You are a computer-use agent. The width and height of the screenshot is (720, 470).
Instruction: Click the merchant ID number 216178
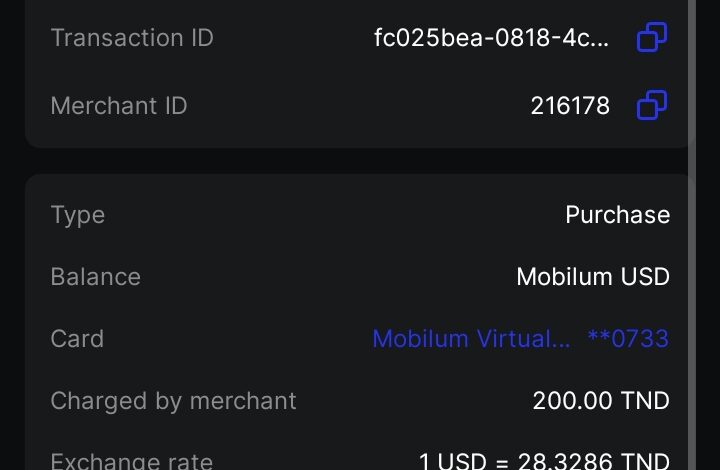(570, 105)
